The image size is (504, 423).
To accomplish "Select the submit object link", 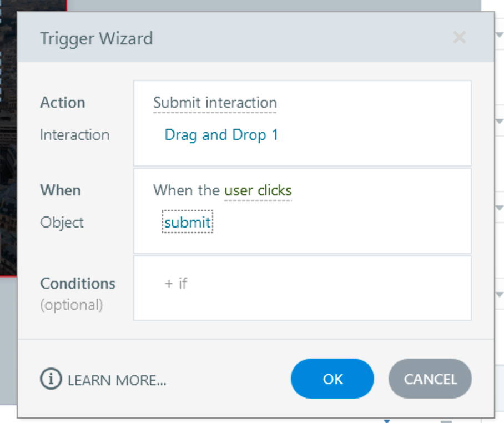I will click(x=188, y=223).
